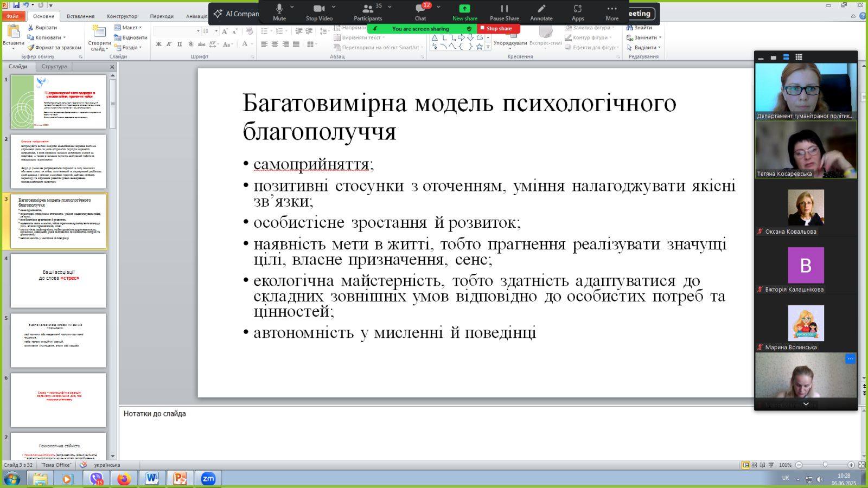Image resolution: width=868 pixels, height=488 pixels.
Task: Toggle text shadow (S) formatting
Action: click(x=190, y=44)
